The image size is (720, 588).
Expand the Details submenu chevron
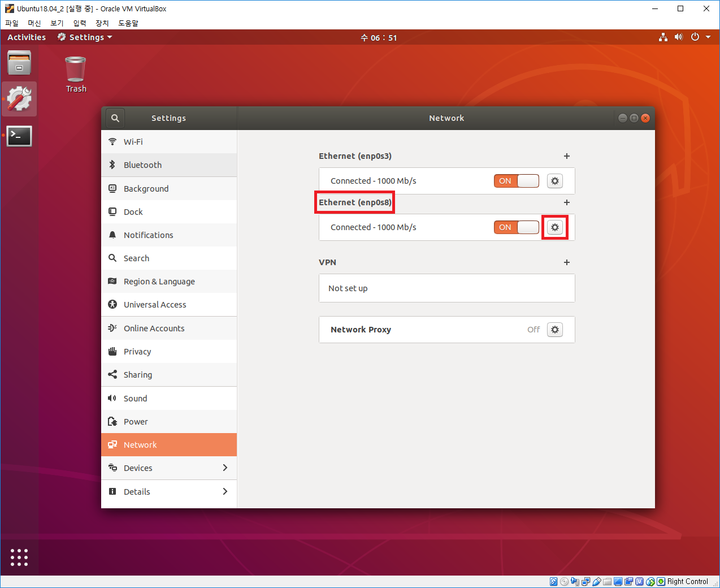[x=225, y=491]
